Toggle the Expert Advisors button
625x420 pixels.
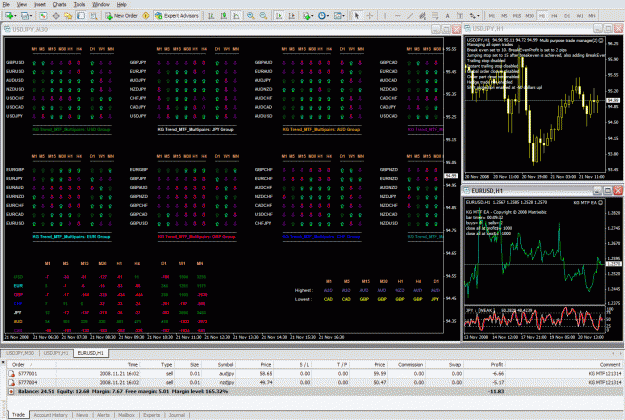177,16
